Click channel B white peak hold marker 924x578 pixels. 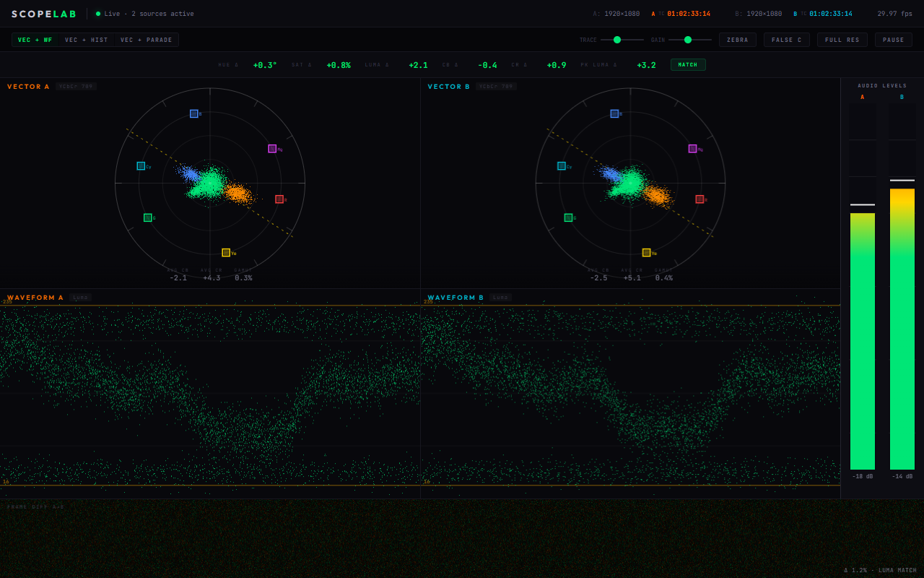coord(902,180)
